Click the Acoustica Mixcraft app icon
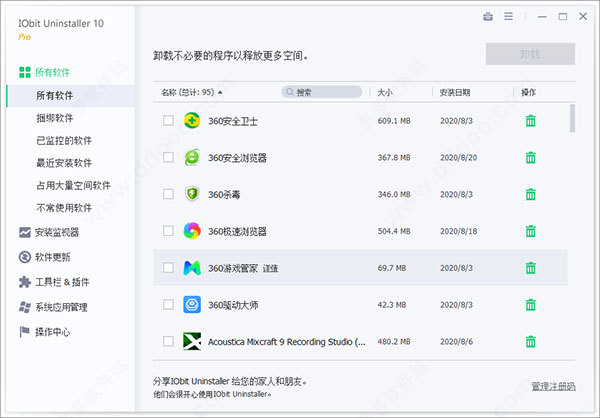This screenshot has width=600, height=418. [192, 341]
